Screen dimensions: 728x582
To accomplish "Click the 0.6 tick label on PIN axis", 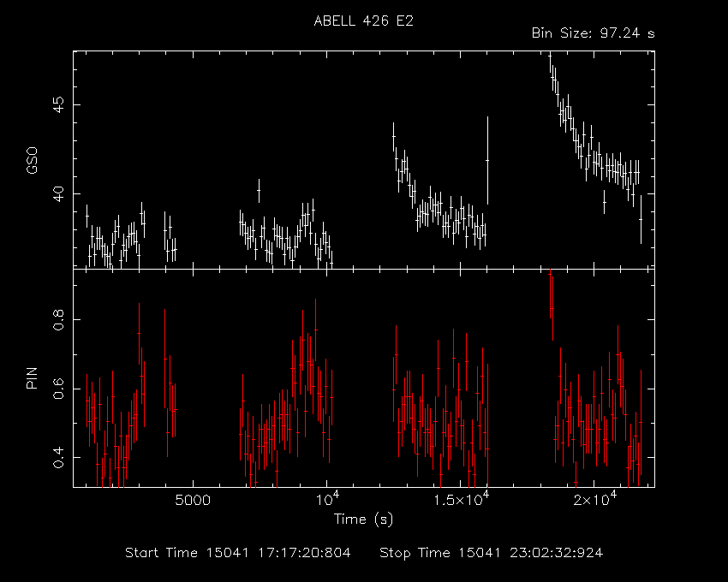I will [x=59, y=389].
